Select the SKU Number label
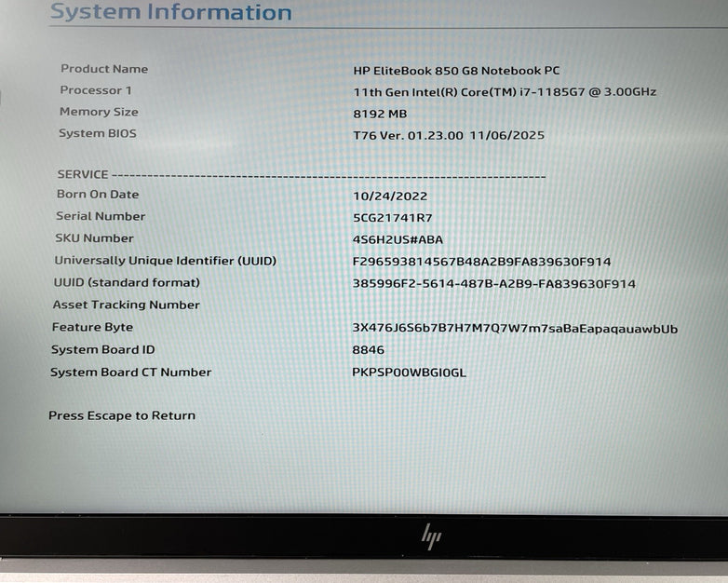The image size is (728, 583). (x=94, y=238)
